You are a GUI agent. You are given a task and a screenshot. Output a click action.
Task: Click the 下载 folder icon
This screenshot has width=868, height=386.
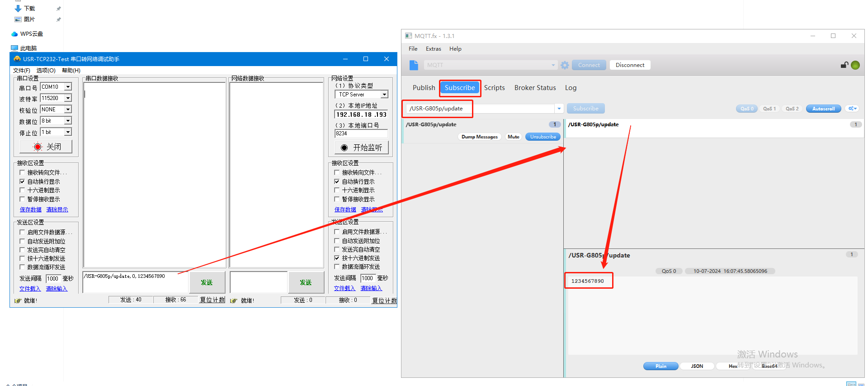18,9
